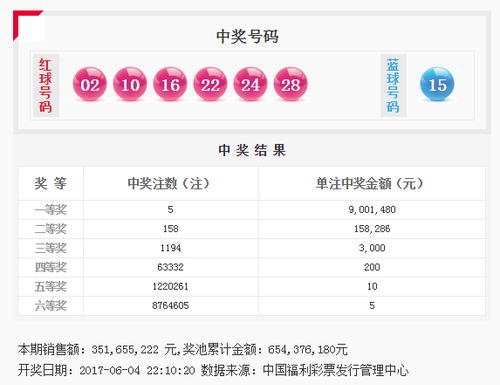Click the red ball numbered 28

click(x=291, y=84)
